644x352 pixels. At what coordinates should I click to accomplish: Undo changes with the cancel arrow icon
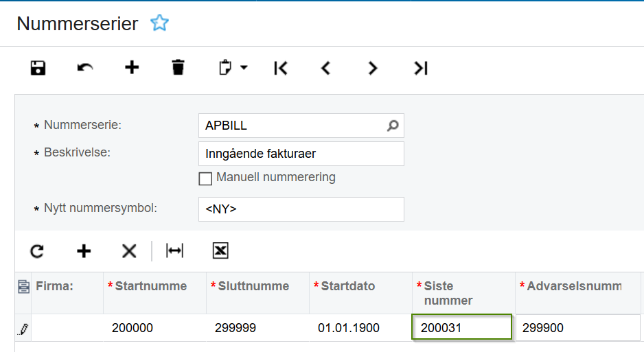[x=85, y=68]
